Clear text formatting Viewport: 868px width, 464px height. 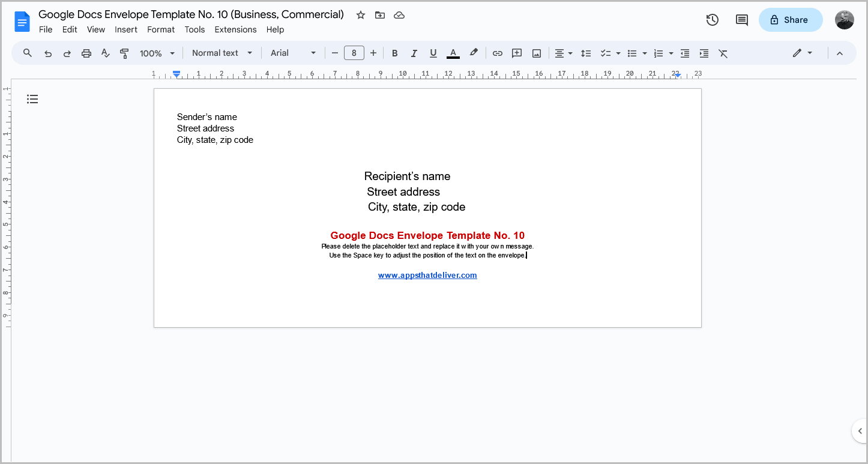pos(723,53)
